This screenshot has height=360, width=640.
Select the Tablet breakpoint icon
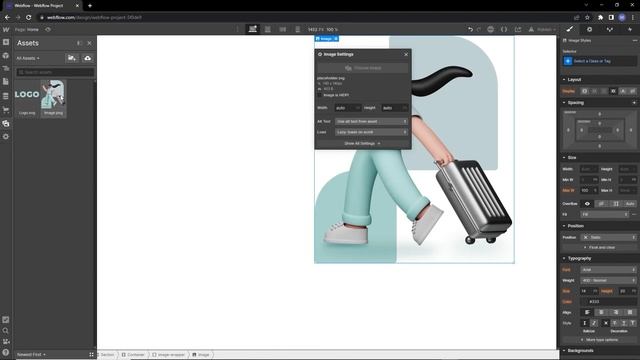(x=268, y=29)
